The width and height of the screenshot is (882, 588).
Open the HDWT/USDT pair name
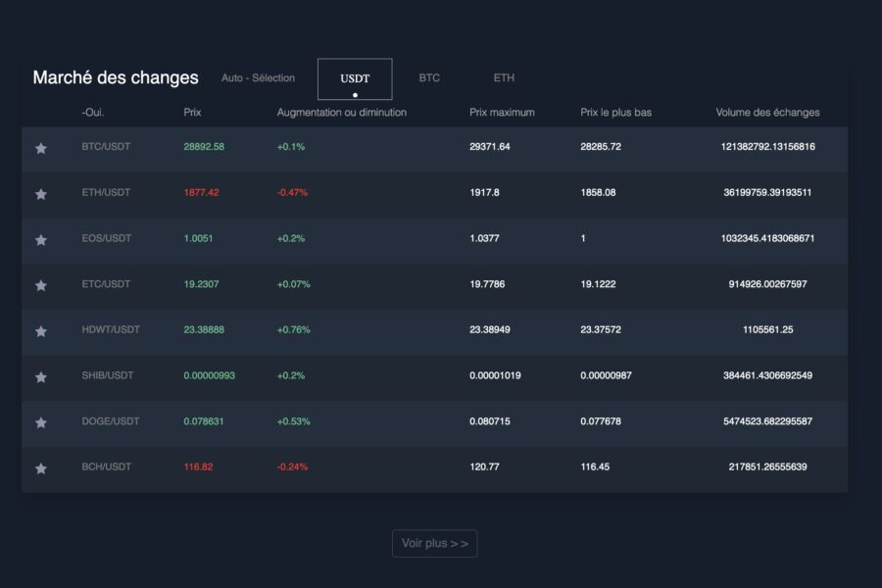coord(111,329)
